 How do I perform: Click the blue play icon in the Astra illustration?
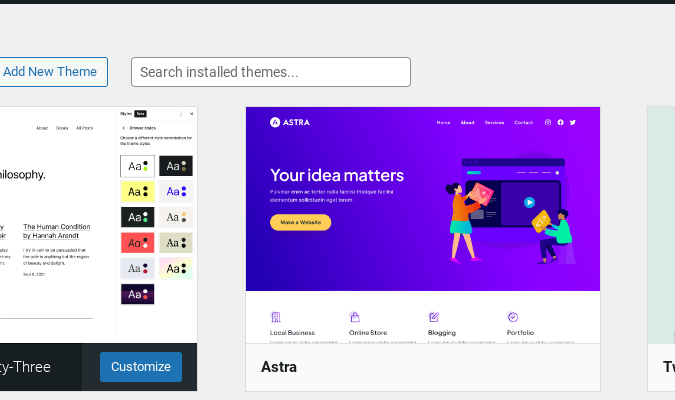[x=529, y=202]
